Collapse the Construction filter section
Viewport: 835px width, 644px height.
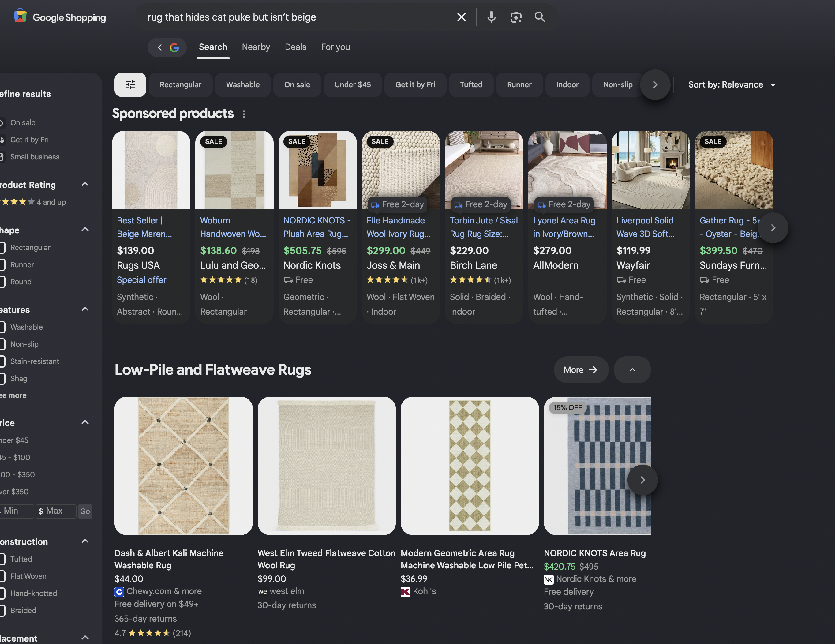point(85,541)
